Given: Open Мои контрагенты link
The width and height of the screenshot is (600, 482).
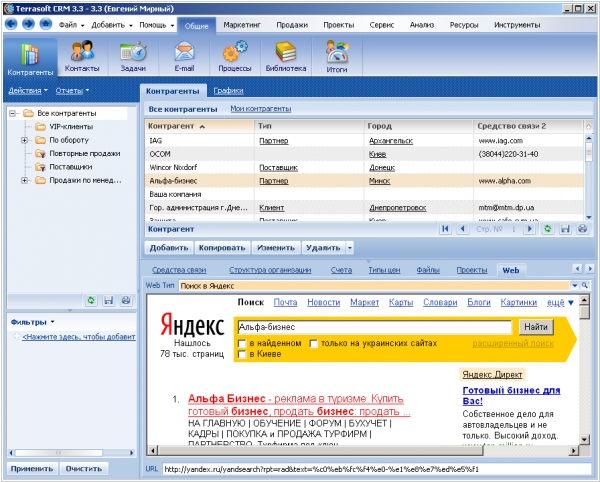Looking at the screenshot, I should pos(261,109).
